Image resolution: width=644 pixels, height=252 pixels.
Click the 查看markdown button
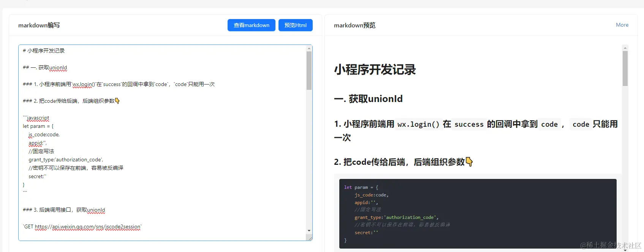point(251,25)
